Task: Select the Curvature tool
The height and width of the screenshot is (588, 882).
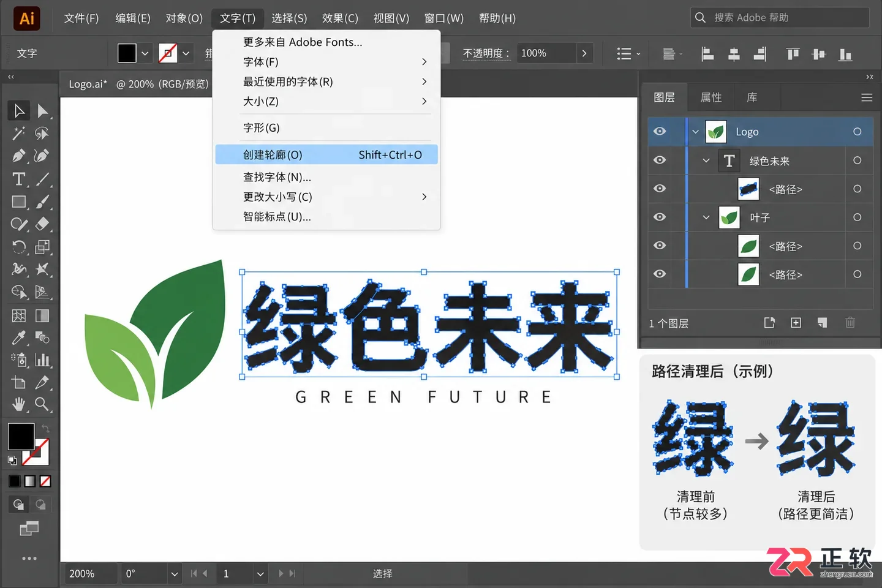Action: (42, 156)
